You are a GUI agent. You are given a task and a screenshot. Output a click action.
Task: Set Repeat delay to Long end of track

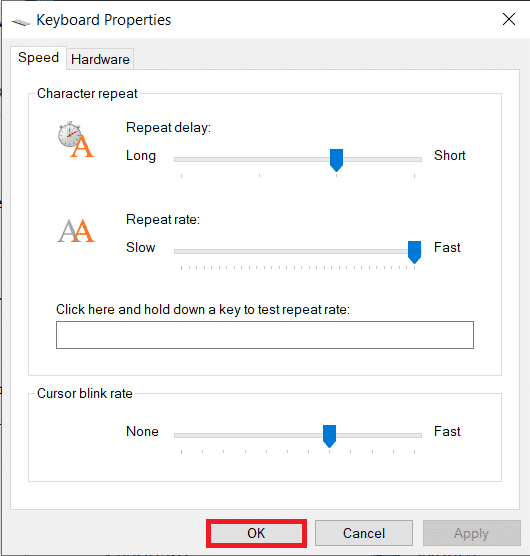click(182, 160)
